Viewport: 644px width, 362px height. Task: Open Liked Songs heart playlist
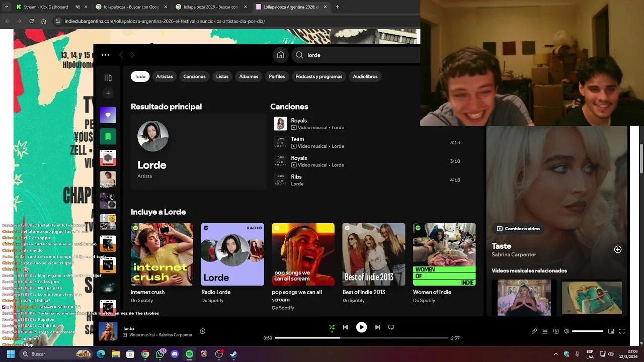108,115
